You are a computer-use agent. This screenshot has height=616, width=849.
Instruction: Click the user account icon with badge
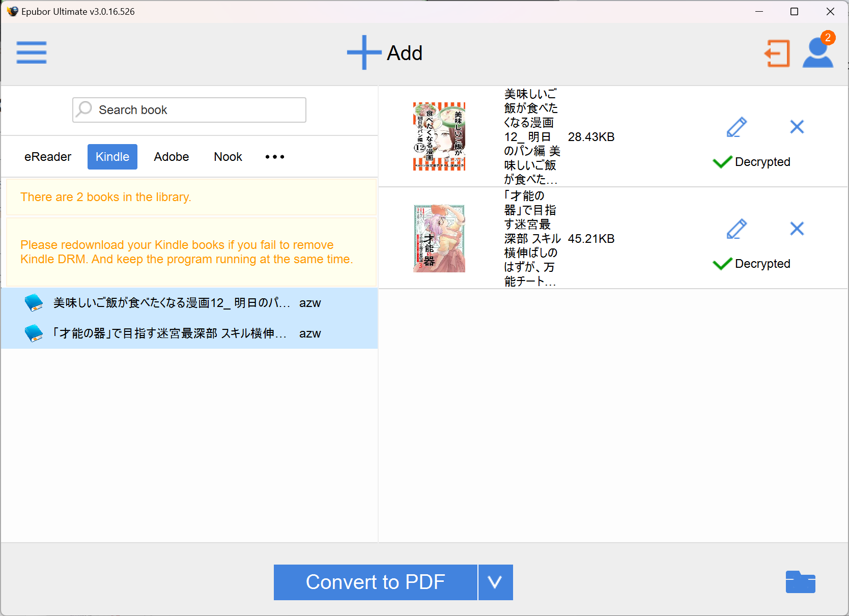click(x=817, y=52)
